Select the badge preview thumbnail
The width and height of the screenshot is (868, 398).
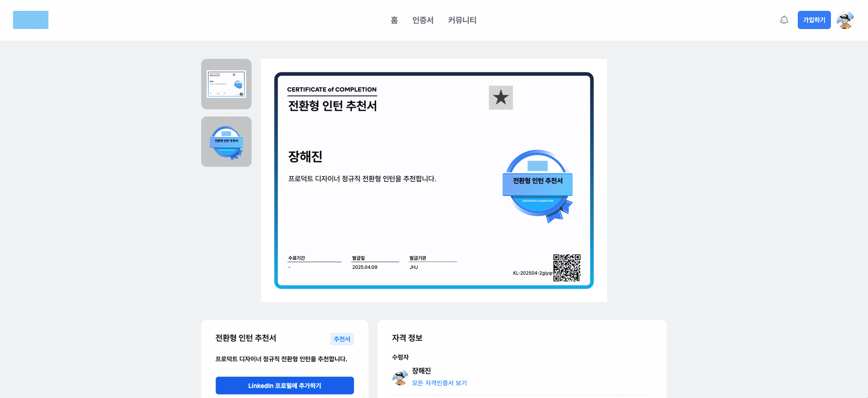click(x=226, y=142)
